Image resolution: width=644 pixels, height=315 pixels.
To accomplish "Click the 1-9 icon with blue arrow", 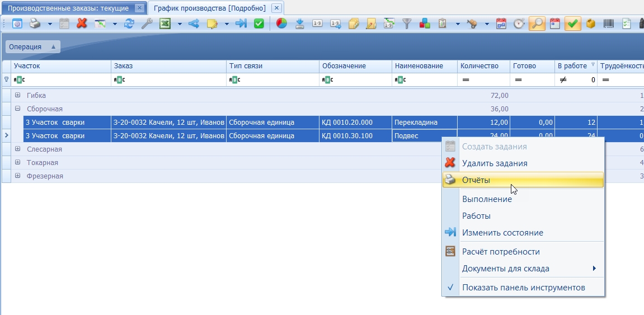I will [336, 23].
